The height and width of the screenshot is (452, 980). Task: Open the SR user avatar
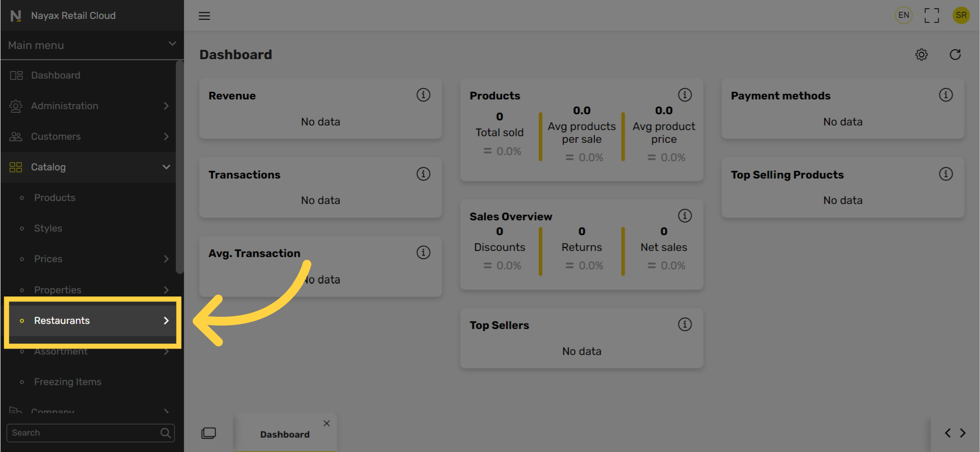click(961, 15)
